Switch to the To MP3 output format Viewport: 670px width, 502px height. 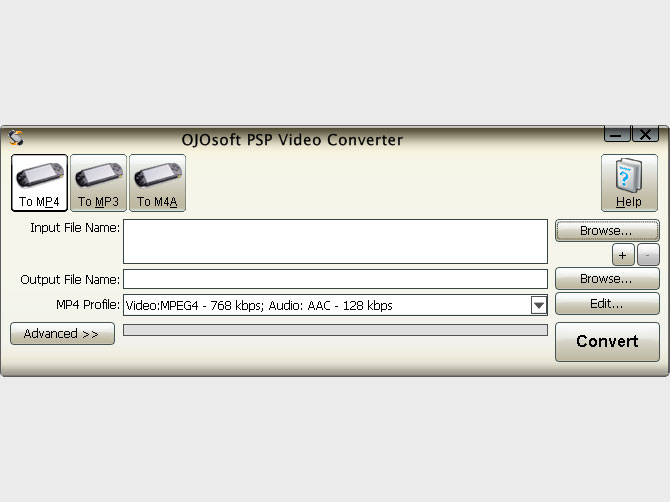[x=98, y=183]
